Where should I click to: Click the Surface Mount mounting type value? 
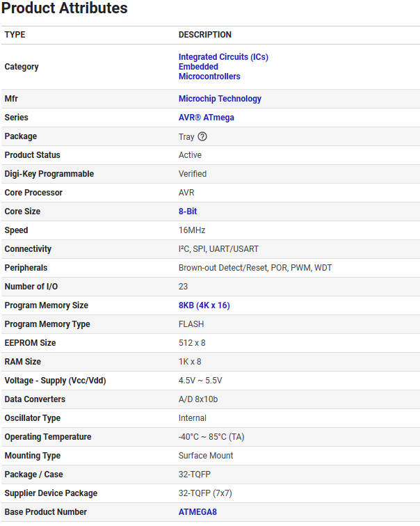click(x=206, y=456)
